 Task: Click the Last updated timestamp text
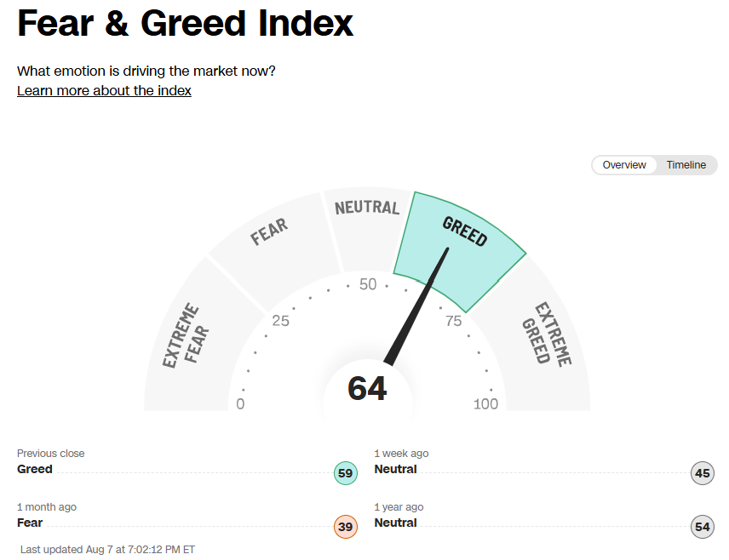click(107, 550)
